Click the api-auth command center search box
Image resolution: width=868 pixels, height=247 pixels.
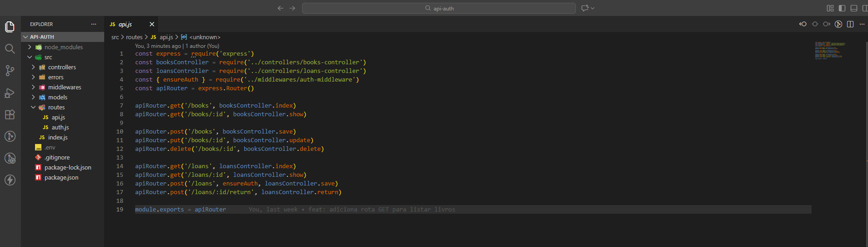tap(439, 8)
